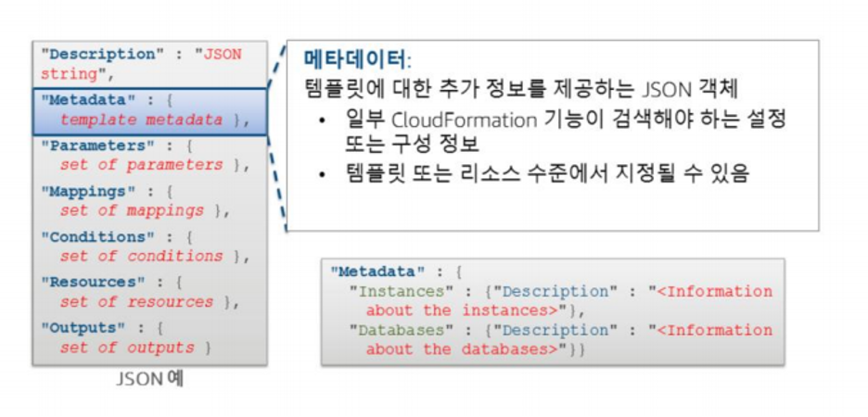This screenshot has width=868, height=417.
Task: Select the highlighted "Metadata" key text
Action: tap(91, 100)
